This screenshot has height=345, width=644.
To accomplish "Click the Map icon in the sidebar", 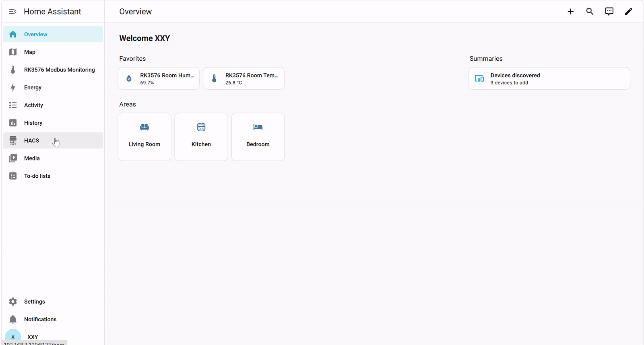I will (13, 52).
